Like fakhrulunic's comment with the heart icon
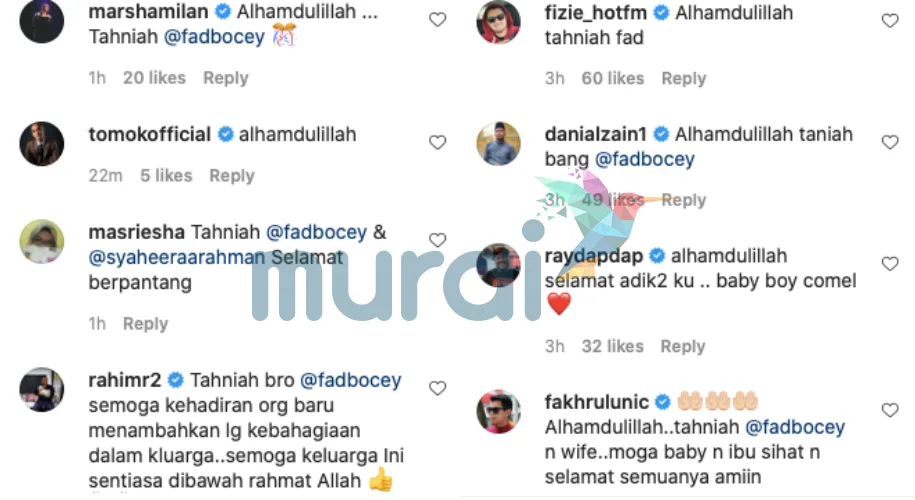Image resolution: width=915 pixels, height=500 pixels. coord(890,410)
